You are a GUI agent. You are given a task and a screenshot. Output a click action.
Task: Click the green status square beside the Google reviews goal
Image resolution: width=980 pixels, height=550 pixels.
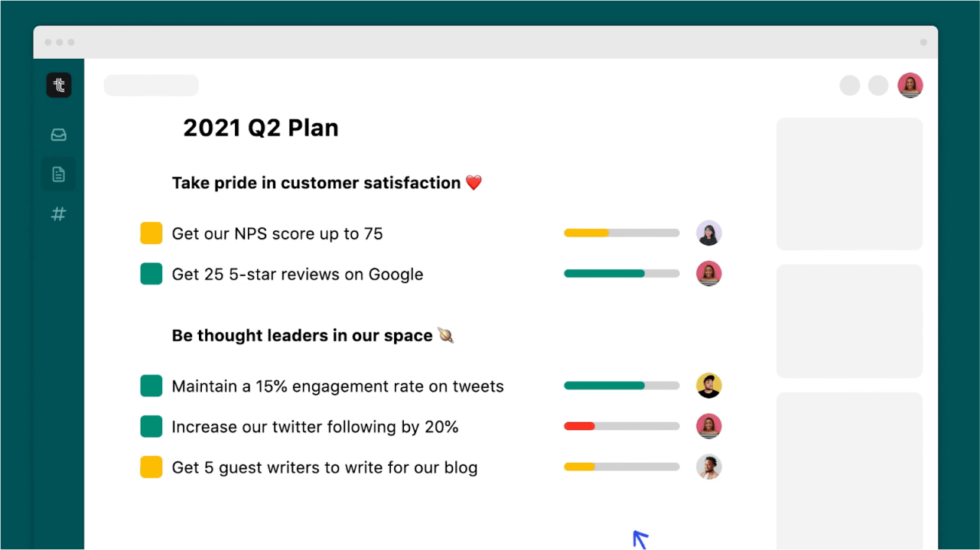(151, 274)
